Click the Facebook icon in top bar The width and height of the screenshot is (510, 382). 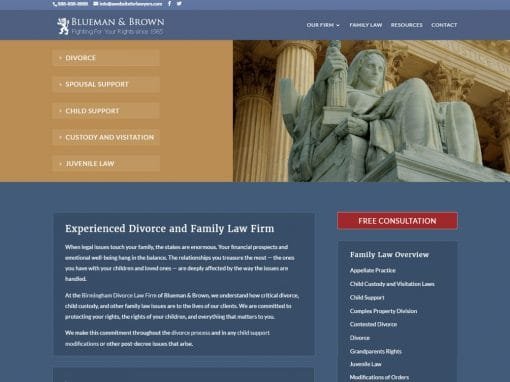coord(169,4)
